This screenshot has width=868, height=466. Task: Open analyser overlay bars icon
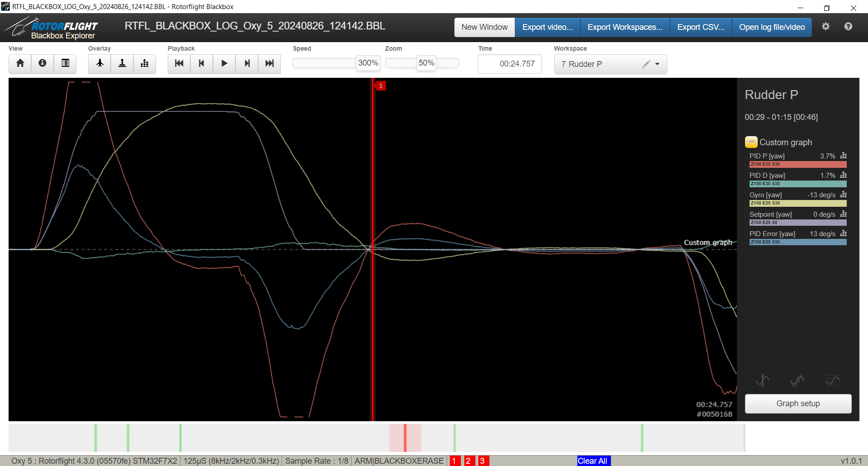(x=145, y=63)
